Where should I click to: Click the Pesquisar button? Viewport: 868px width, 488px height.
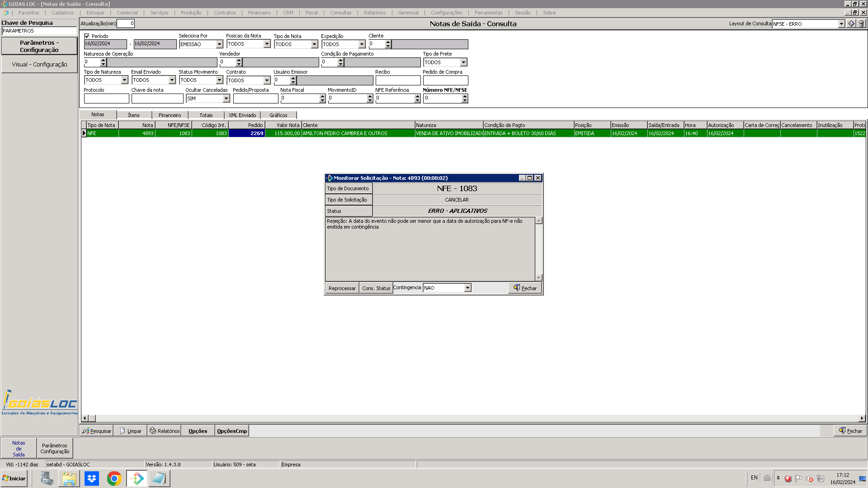pyautogui.click(x=97, y=431)
